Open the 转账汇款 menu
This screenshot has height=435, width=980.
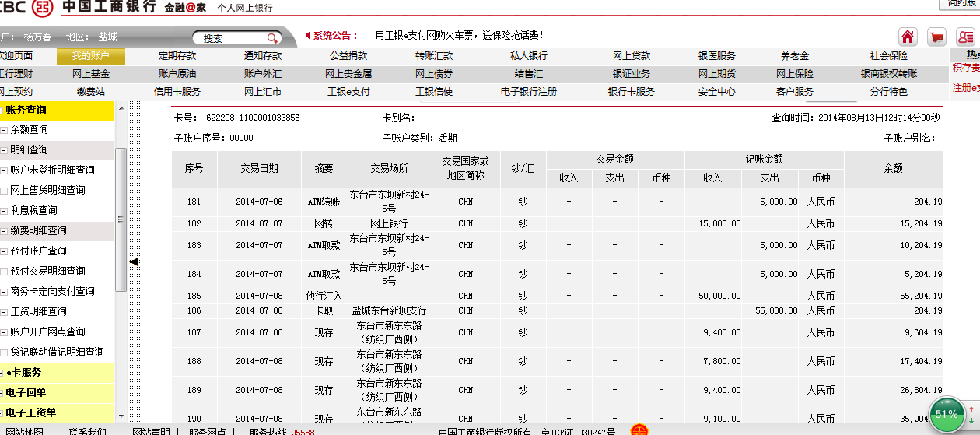434,56
